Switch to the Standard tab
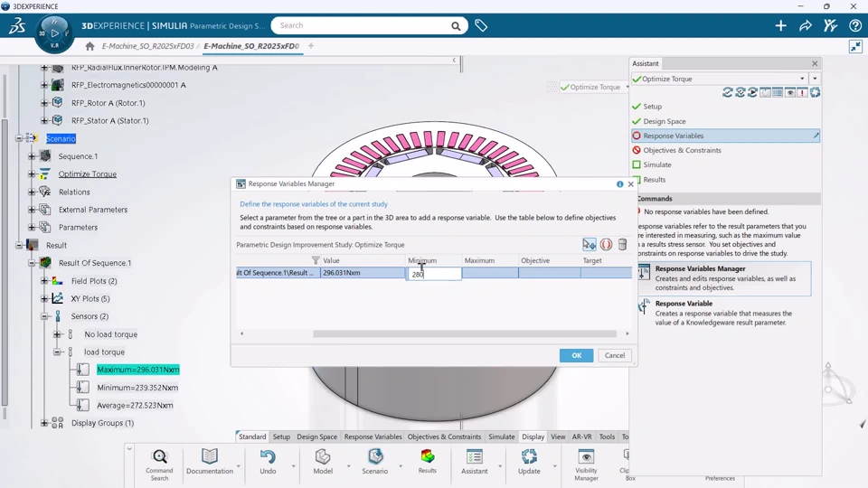The height and width of the screenshot is (488, 868). pos(252,436)
